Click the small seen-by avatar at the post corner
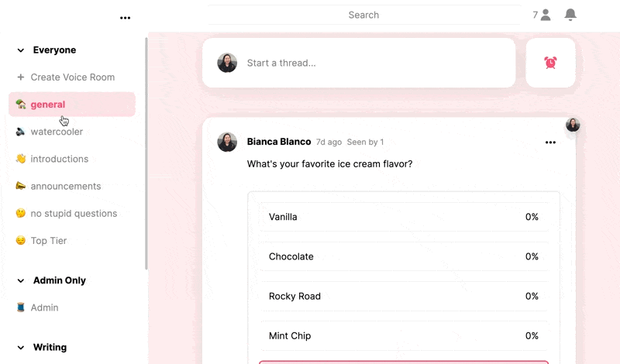Screen dimensions: 620x364 pyautogui.click(x=573, y=125)
